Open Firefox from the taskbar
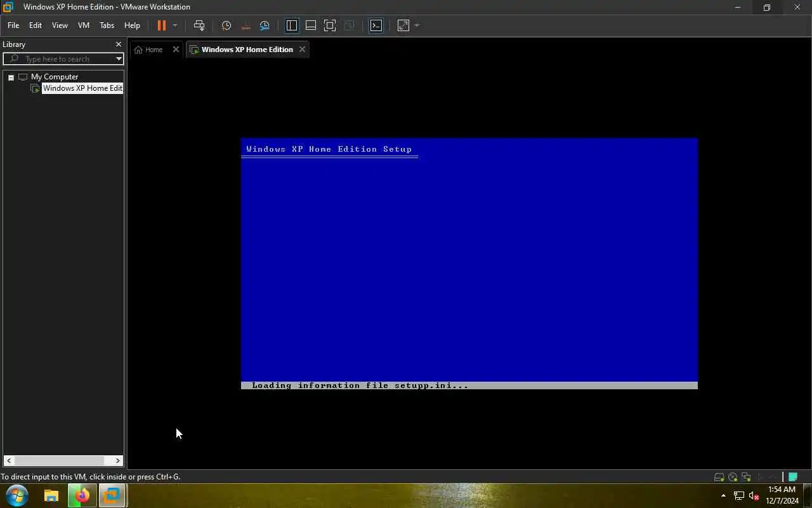 82,495
